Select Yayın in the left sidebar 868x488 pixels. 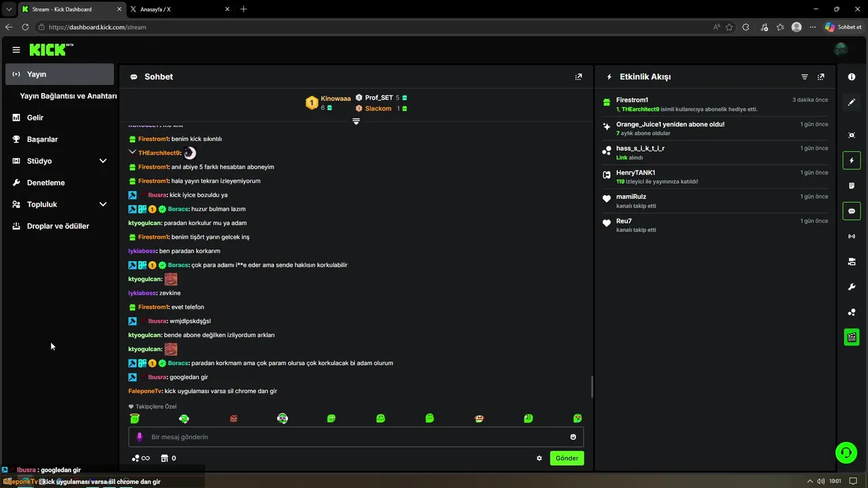(x=60, y=74)
